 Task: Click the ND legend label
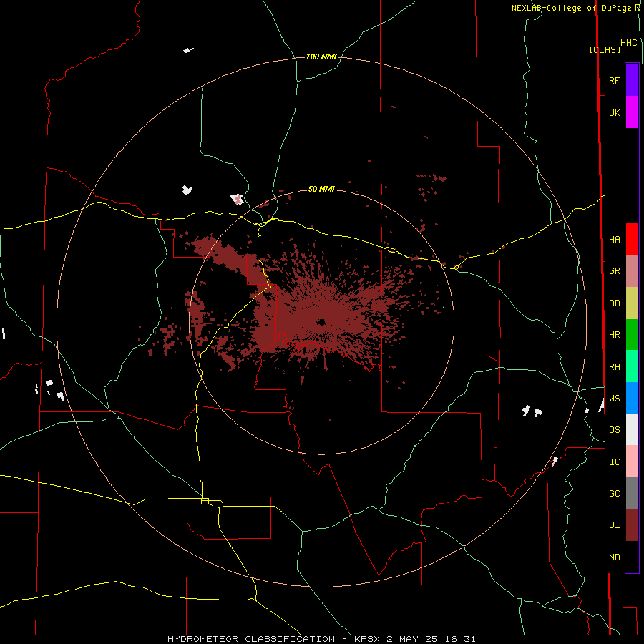tap(614, 557)
